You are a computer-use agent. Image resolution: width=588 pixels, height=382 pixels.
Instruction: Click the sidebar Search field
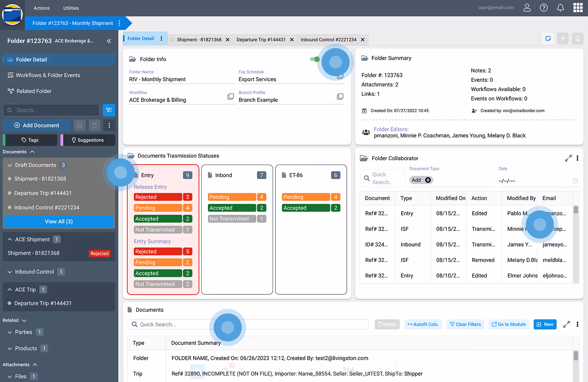point(51,110)
